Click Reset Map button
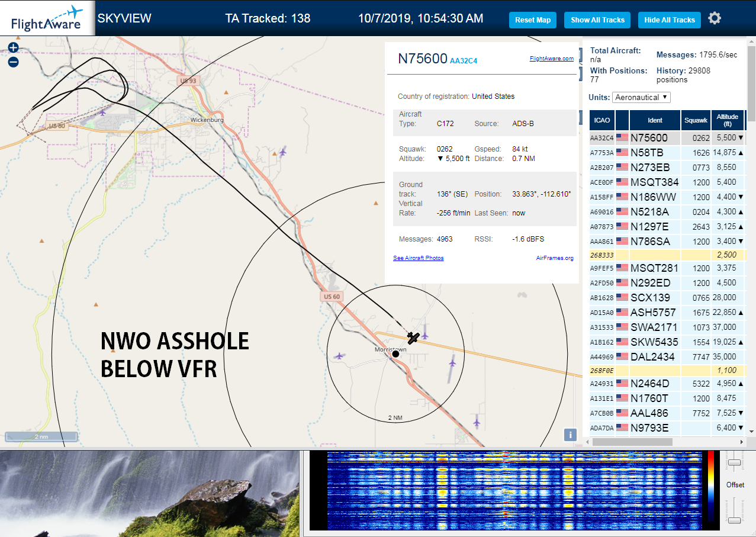This screenshot has height=537, width=756. click(x=533, y=20)
